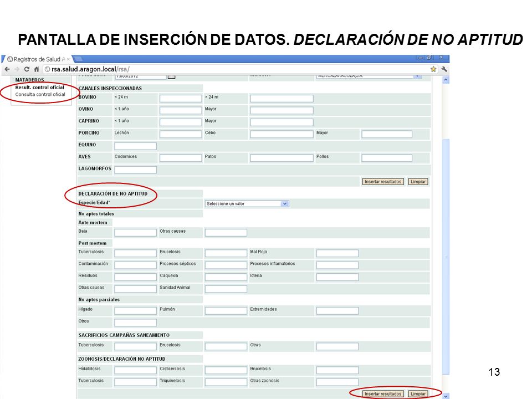The width and height of the screenshot is (532, 399).
Task: Focus the PORCINO Mayor field
Action: click(x=387, y=134)
